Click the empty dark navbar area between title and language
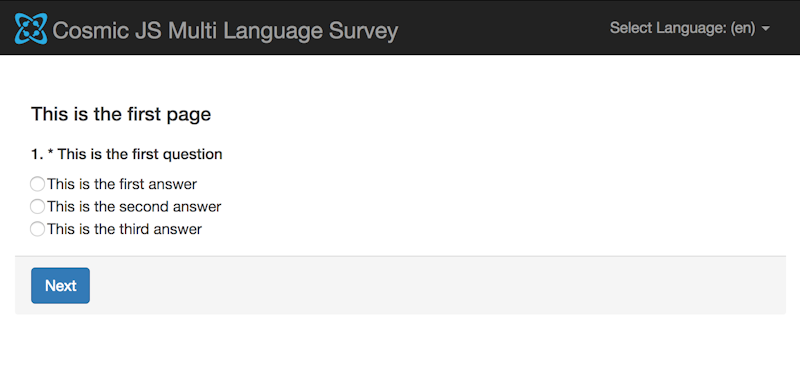 click(503, 28)
